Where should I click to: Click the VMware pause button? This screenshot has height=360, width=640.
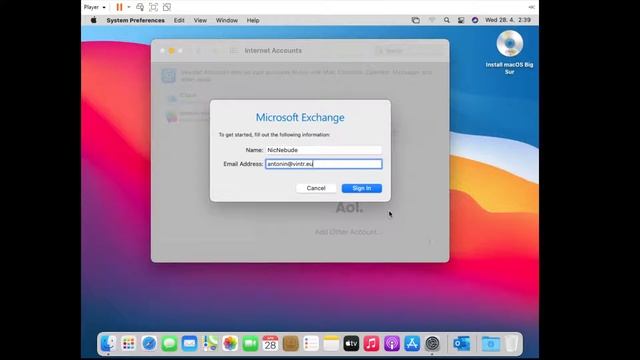point(119,7)
